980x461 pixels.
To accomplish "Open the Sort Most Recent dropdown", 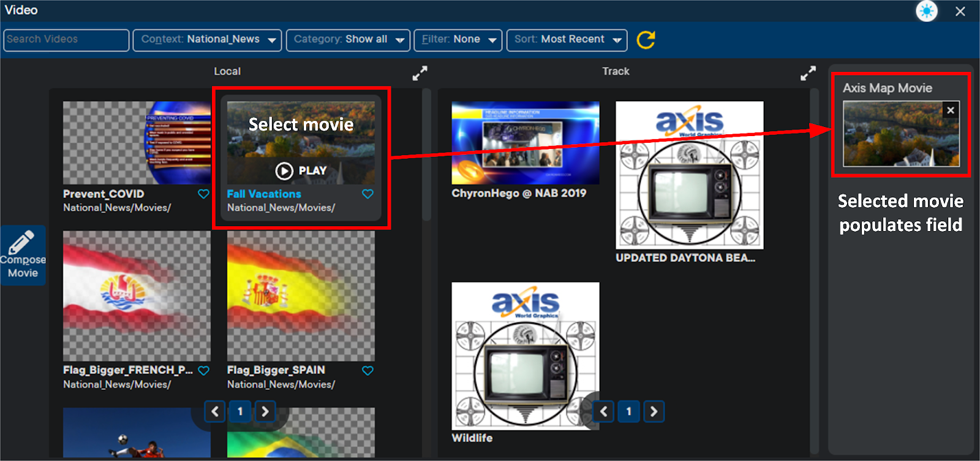I will (x=567, y=40).
